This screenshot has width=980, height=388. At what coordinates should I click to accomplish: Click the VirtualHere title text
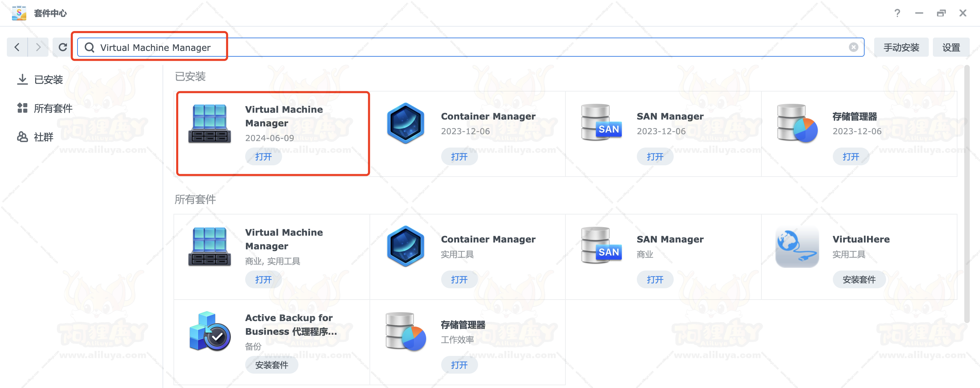point(861,239)
